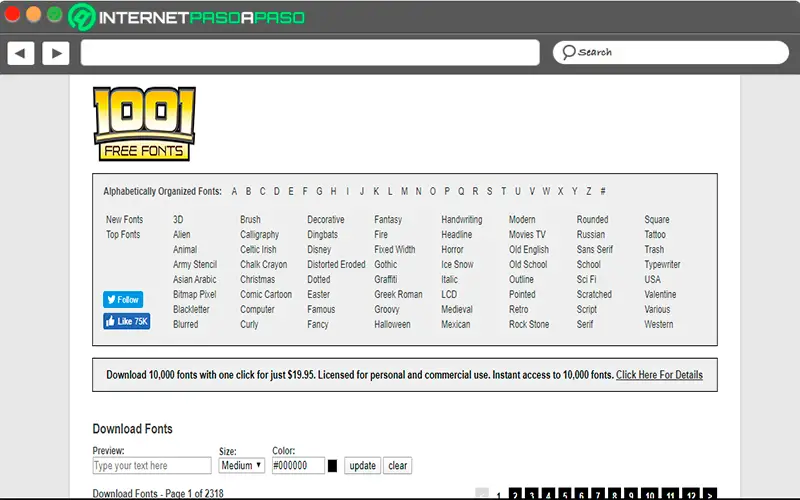Open the Script fonts category
800x500 pixels.
coord(587,309)
